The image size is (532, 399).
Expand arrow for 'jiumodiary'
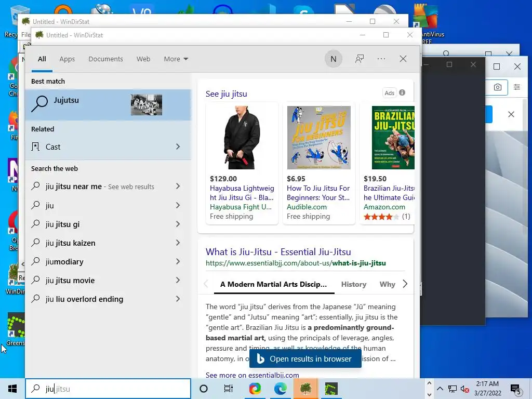pos(178,261)
